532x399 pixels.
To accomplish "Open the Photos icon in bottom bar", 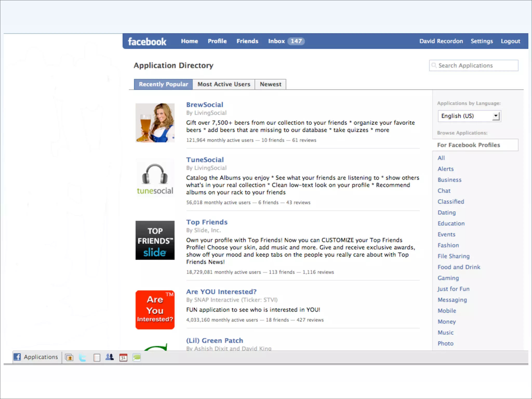I will 69,357.
